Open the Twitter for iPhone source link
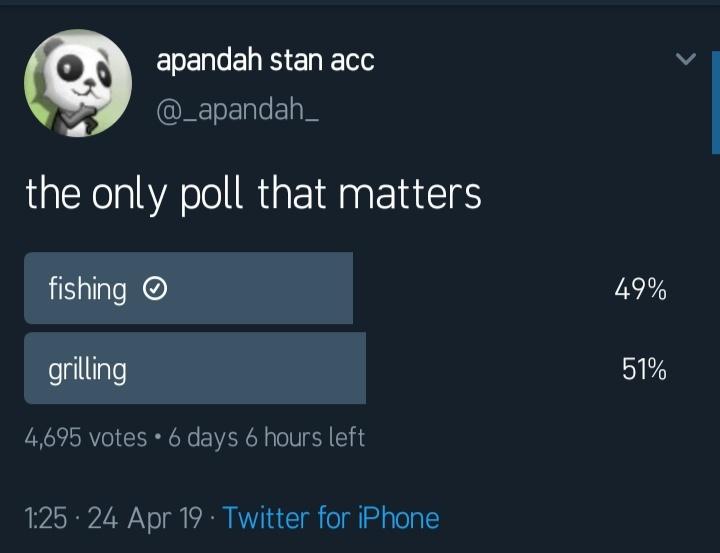This screenshot has width=720, height=553. click(x=331, y=517)
